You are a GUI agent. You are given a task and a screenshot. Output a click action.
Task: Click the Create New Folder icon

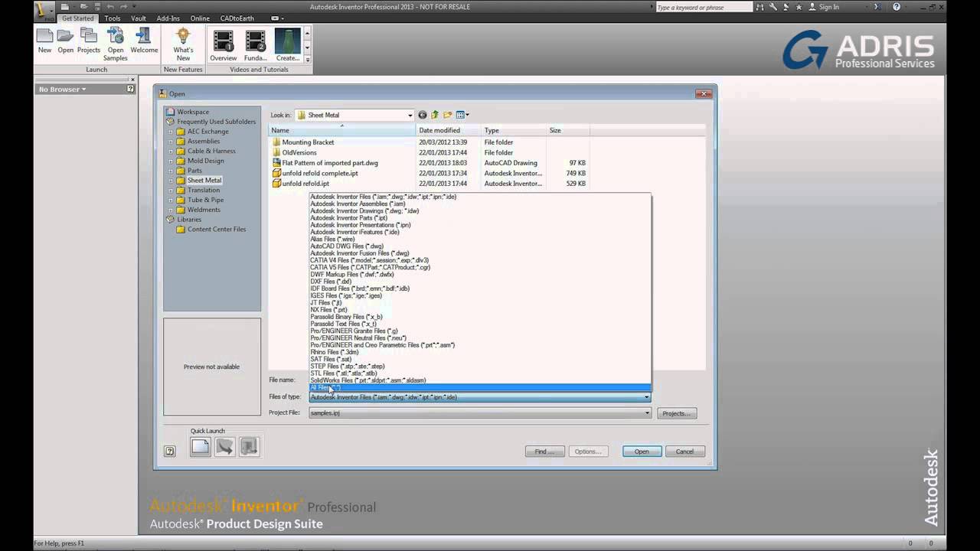click(x=448, y=115)
